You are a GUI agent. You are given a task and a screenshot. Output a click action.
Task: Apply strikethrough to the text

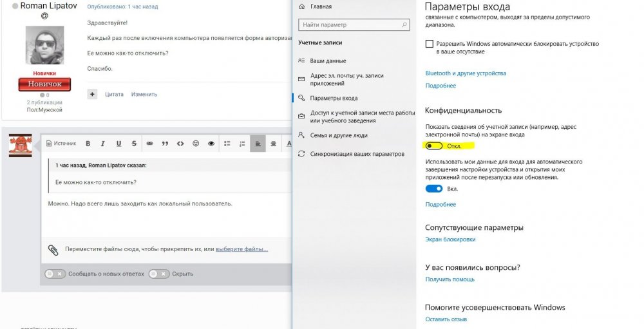(x=134, y=144)
